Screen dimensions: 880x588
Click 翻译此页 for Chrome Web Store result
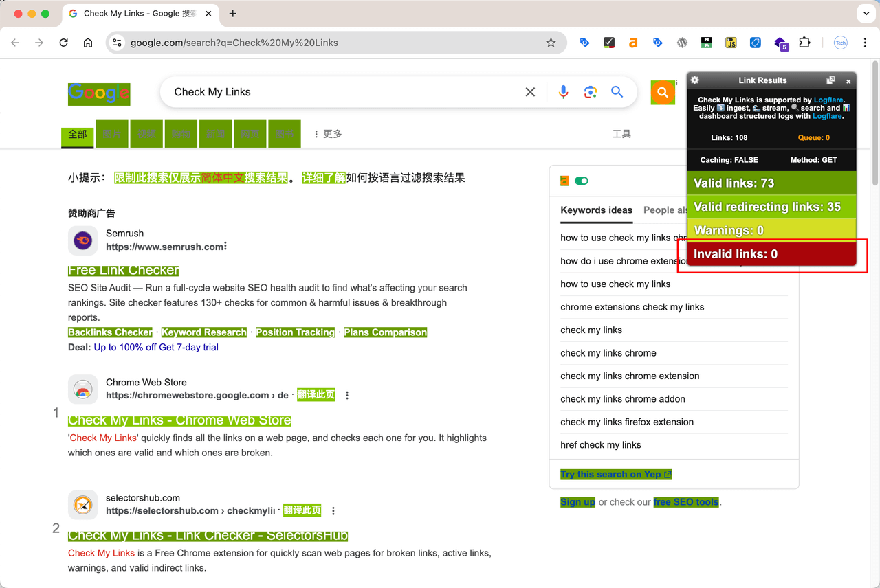(x=316, y=395)
